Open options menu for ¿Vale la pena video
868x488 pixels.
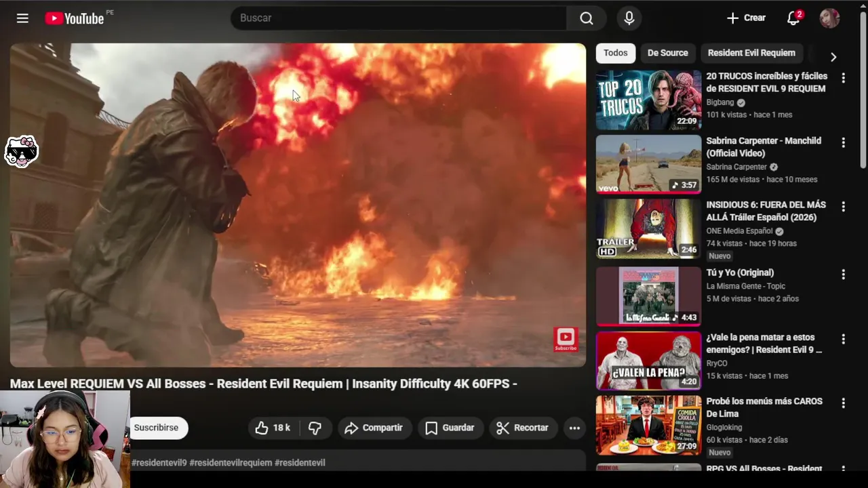[843, 339]
